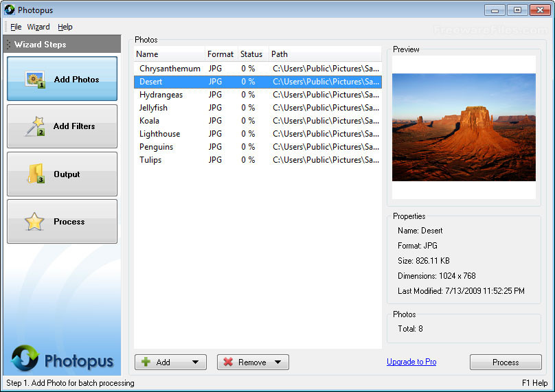Click the 'Step 1' status bar message
The image size is (555, 392).
[x=71, y=383]
